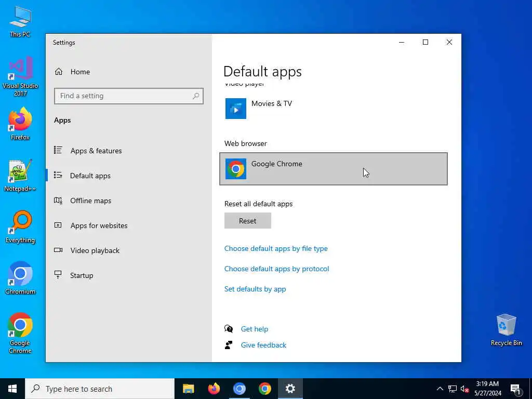Select the Google Chrome desktop shortcut

pos(20,333)
